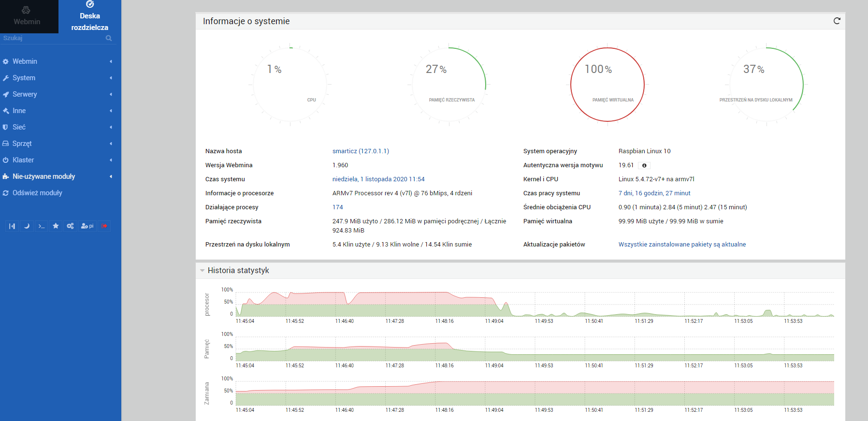
Task: Open the pi user account settings
Action: pos(87,226)
